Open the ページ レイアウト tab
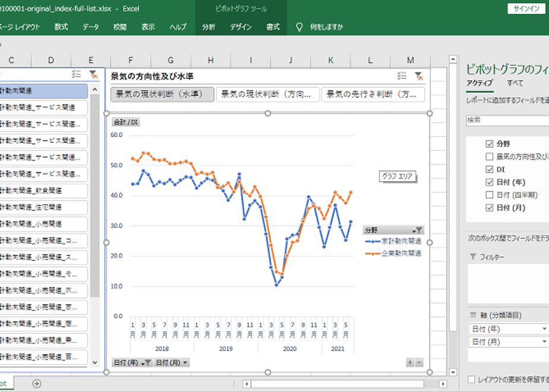Image resolution: width=549 pixels, height=392 pixels. point(20,27)
